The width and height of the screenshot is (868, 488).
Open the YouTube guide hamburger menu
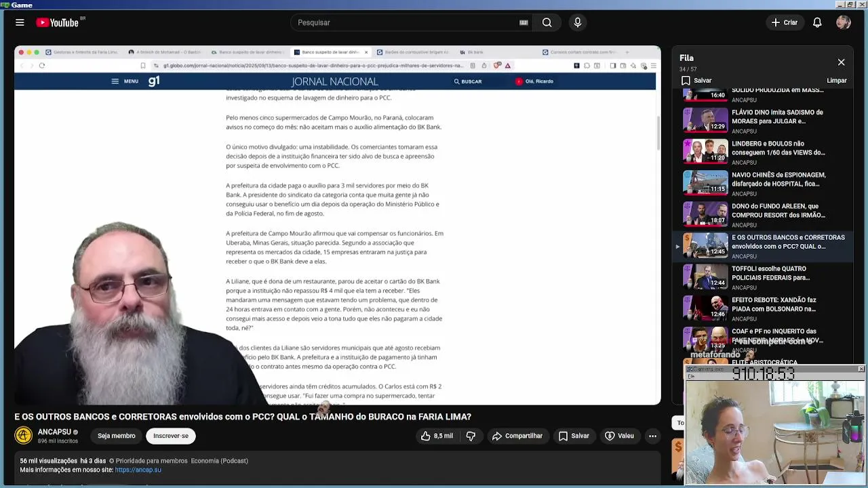(20, 22)
